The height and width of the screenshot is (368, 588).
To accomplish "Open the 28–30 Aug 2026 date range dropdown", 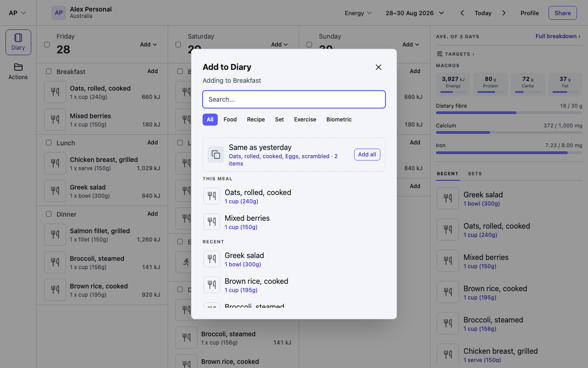I will pyautogui.click(x=415, y=13).
